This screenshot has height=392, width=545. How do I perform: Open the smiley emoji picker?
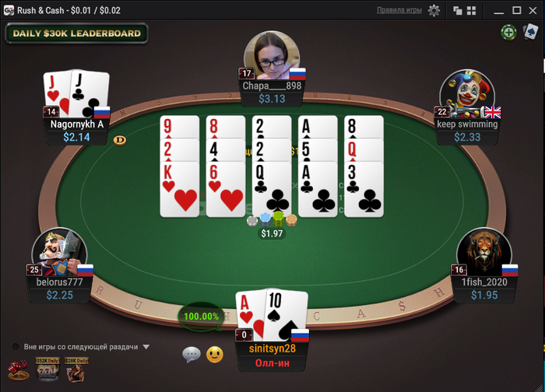[214, 355]
